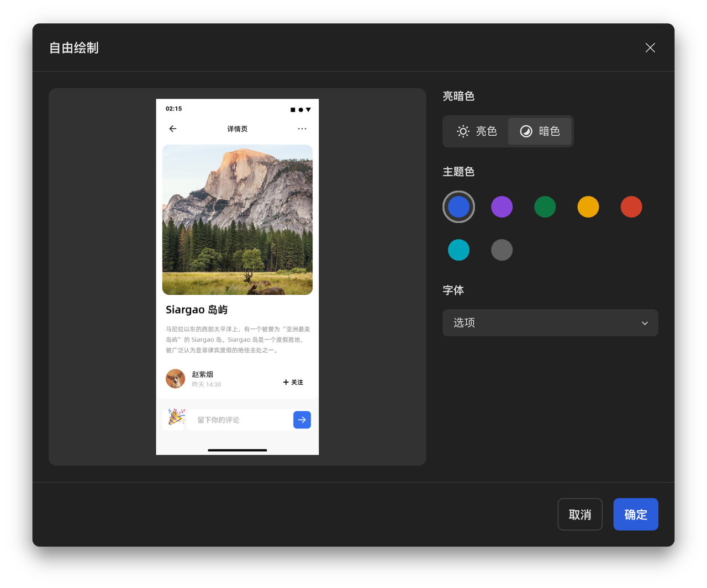Tap the back arrow in preview

click(x=173, y=129)
